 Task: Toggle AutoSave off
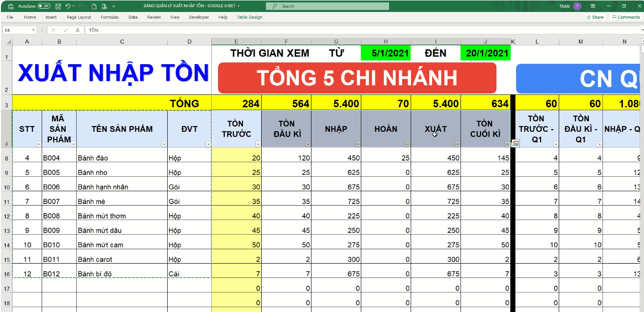[44, 6]
